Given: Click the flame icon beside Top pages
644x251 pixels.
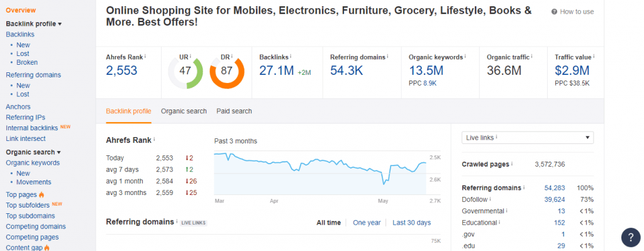Looking at the screenshot, I should 42,195.
